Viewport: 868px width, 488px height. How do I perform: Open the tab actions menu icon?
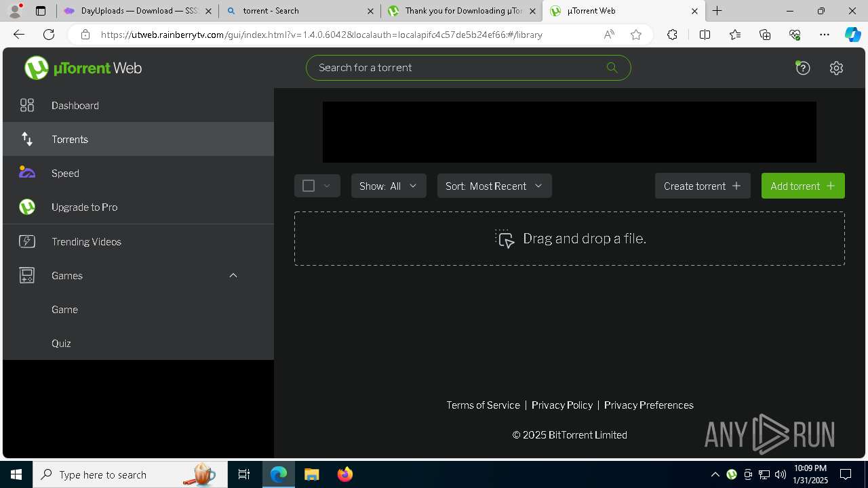click(x=41, y=11)
